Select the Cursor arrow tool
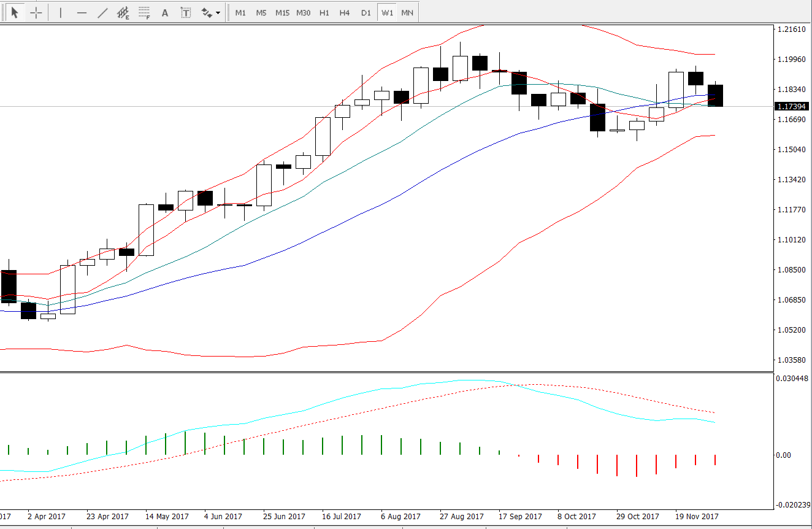The width and height of the screenshot is (812, 529). click(x=15, y=12)
